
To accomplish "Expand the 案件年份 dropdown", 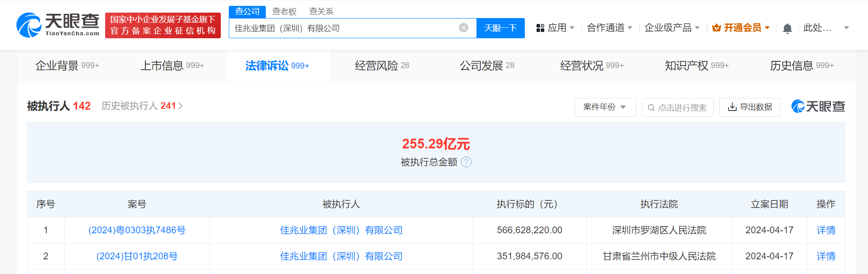I will [x=605, y=107].
